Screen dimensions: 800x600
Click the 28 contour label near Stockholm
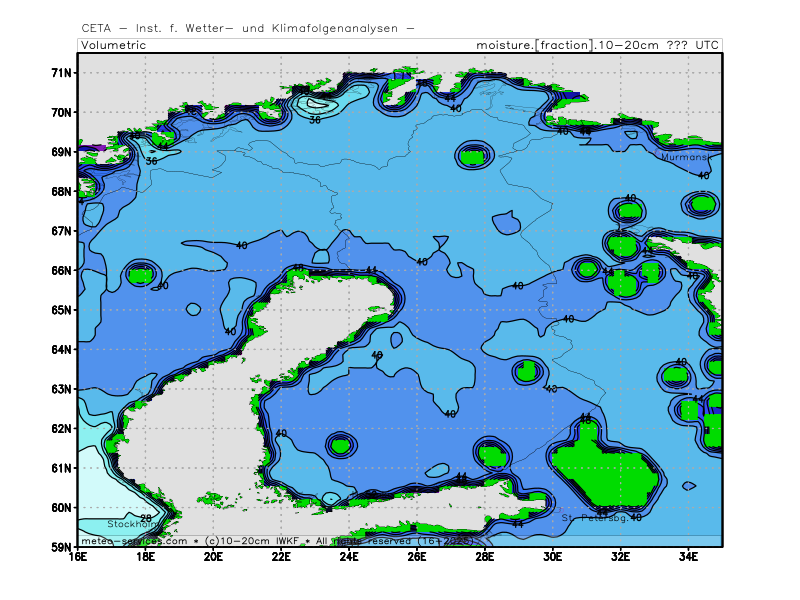(x=146, y=518)
